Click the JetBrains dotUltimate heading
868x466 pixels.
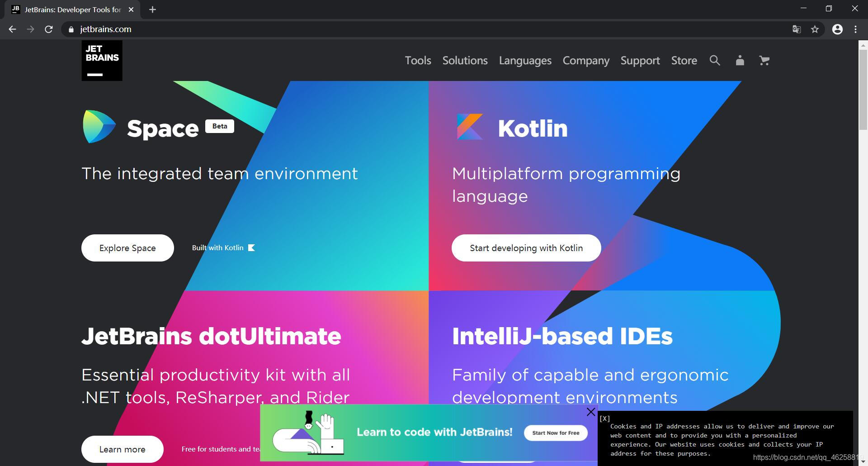pyautogui.click(x=211, y=336)
